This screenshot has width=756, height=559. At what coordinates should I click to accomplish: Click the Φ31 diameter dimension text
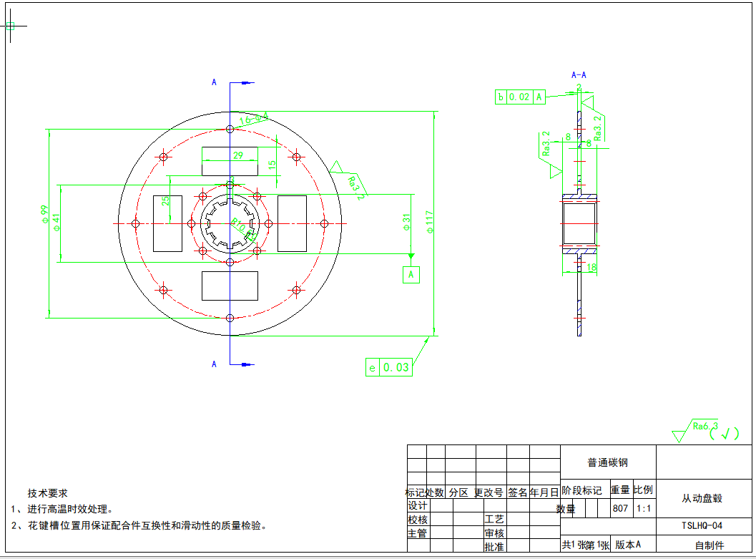407,223
